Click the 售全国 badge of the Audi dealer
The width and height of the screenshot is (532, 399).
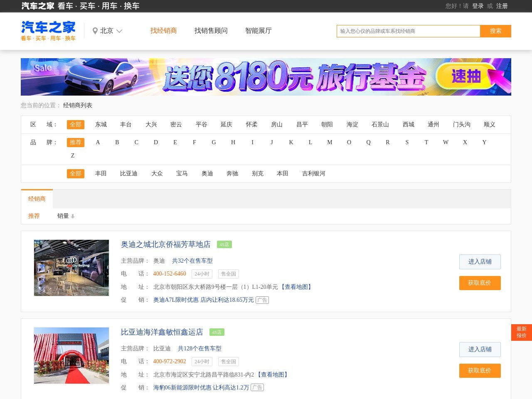coord(229,274)
